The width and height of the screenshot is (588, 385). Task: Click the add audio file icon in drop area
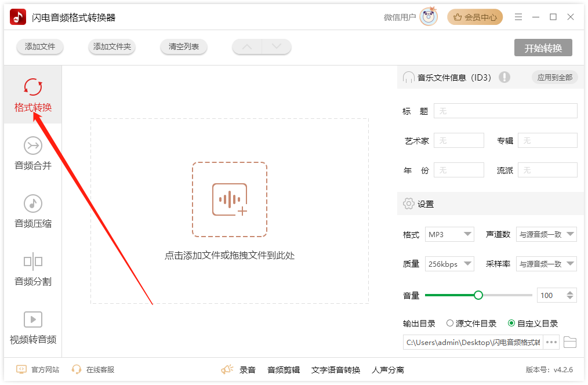230,199
